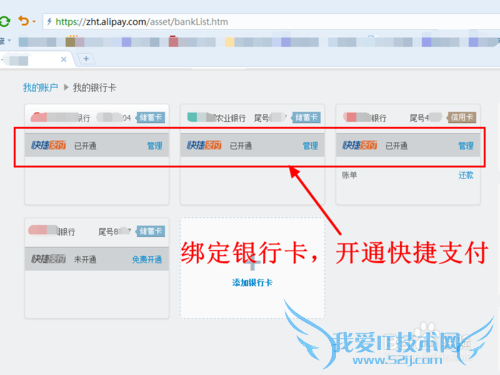Click 已开通 status on the 信用卡 card
Image resolution: width=500 pixels, height=375 pixels.
coord(396,146)
